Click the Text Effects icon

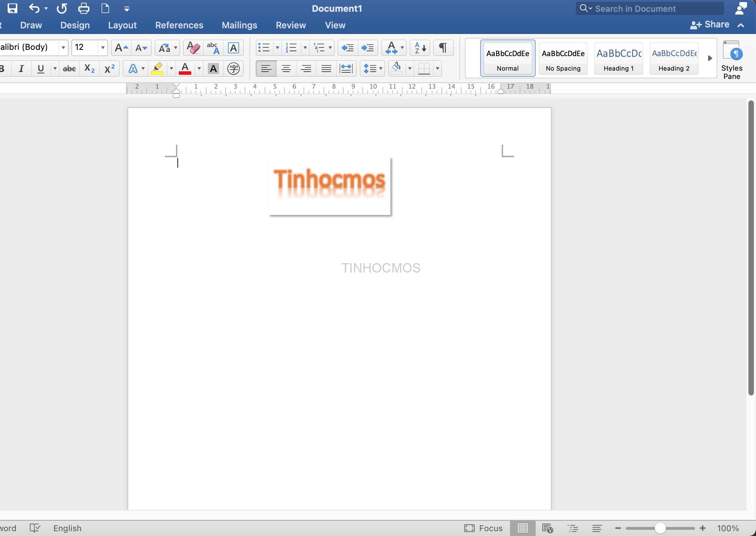point(133,69)
